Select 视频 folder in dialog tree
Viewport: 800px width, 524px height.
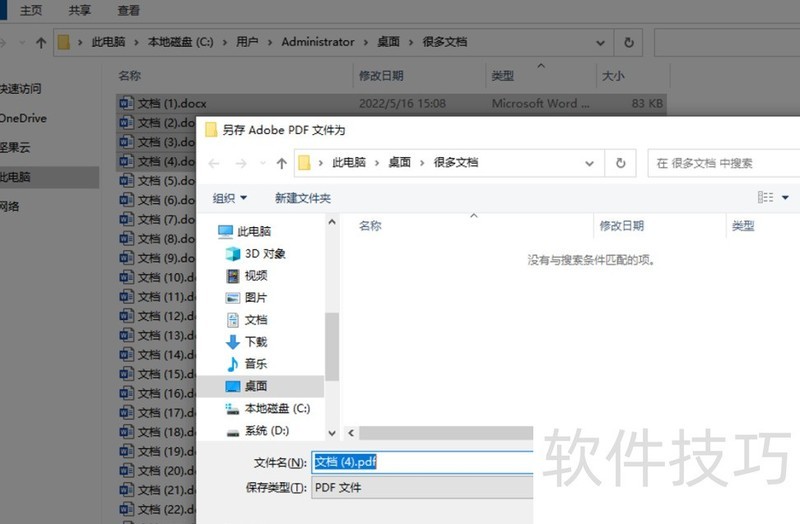pyautogui.click(x=246, y=276)
